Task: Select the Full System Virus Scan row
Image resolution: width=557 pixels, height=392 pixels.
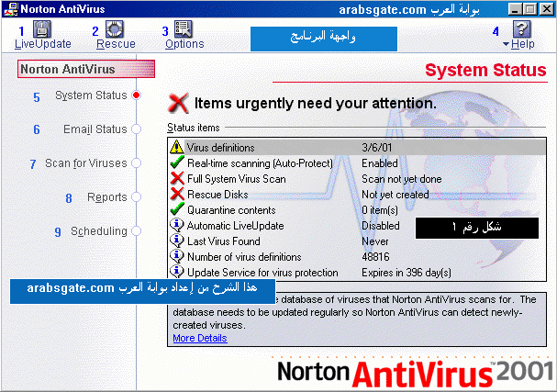Action: 357,179
